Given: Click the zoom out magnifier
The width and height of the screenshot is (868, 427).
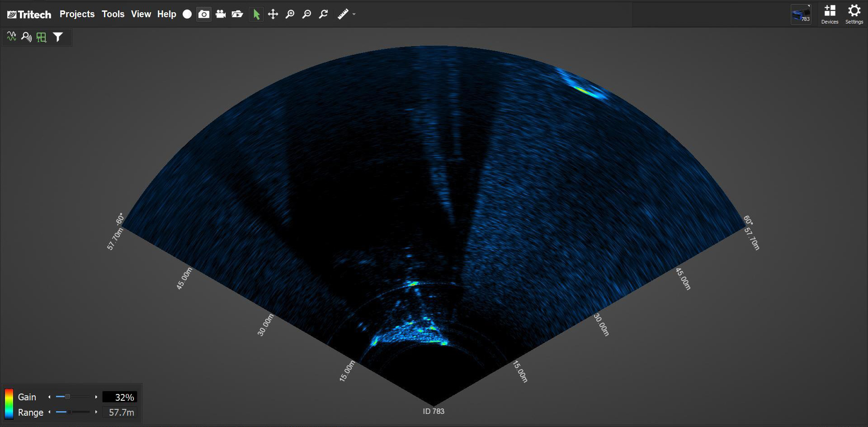Looking at the screenshot, I should (x=307, y=14).
